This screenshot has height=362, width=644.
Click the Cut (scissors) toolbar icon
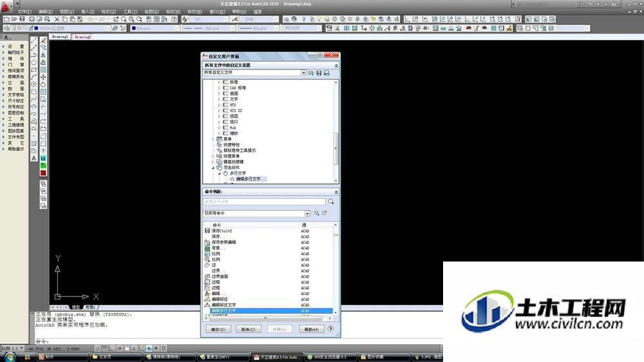pyautogui.click(x=57, y=19)
